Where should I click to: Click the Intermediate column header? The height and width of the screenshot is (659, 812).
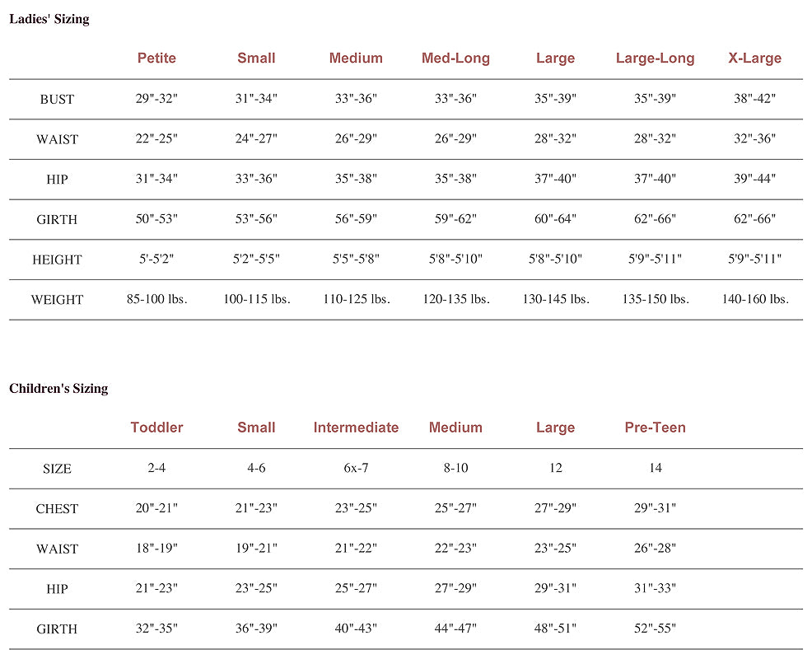(x=356, y=428)
